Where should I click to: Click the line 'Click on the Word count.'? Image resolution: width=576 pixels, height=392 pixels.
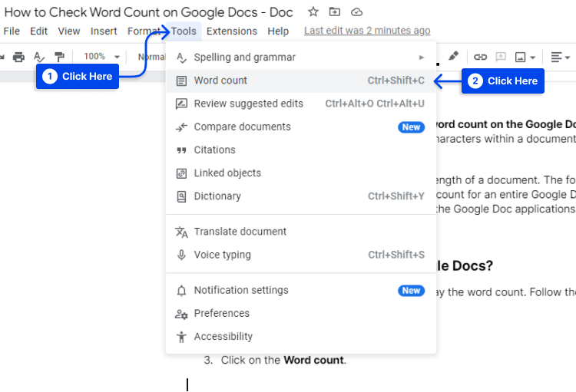(x=283, y=361)
